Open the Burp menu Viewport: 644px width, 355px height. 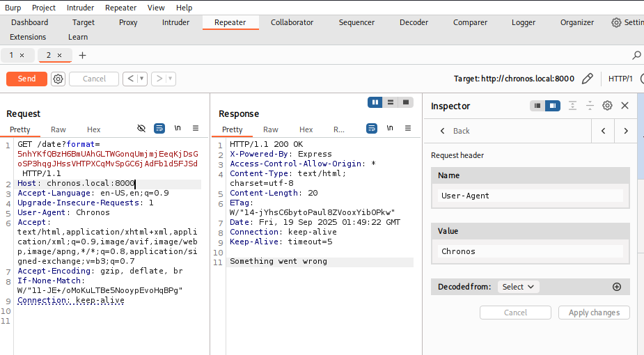click(x=13, y=8)
